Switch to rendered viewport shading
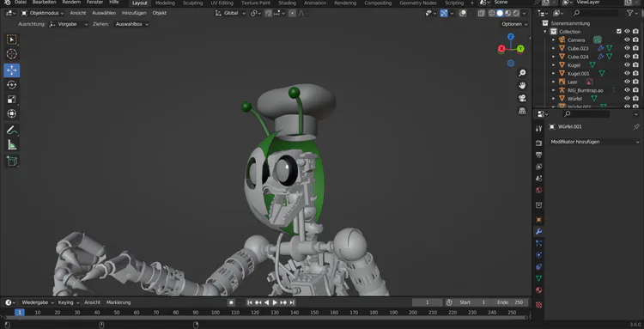Screen dimensions: 644x329 [516, 13]
